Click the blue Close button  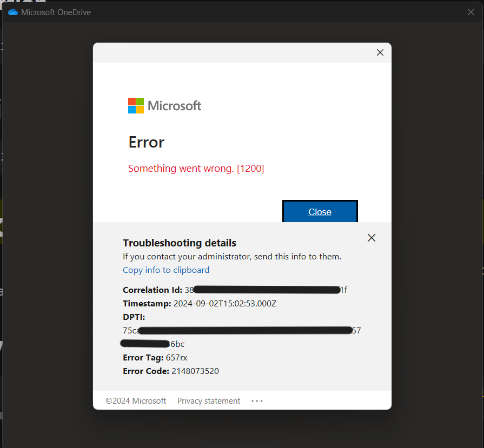pyautogui.click(x=320, y=211)
